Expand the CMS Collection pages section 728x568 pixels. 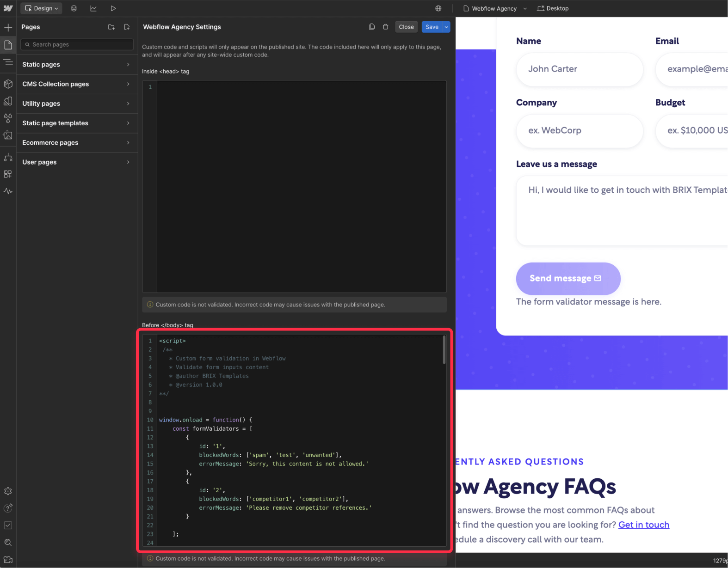[77, 84]
